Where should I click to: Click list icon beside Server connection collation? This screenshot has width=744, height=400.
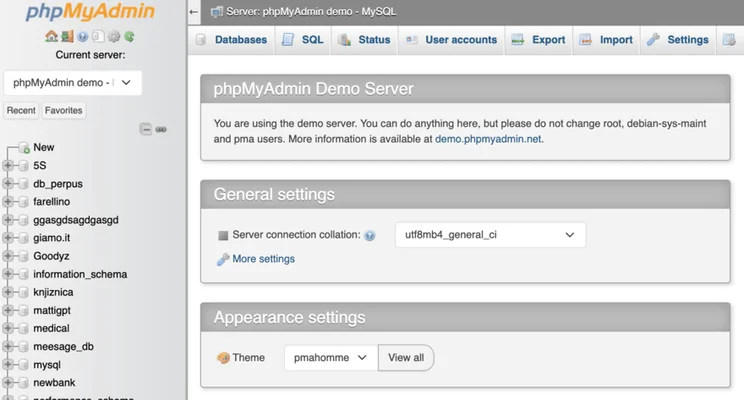(223, 235)
